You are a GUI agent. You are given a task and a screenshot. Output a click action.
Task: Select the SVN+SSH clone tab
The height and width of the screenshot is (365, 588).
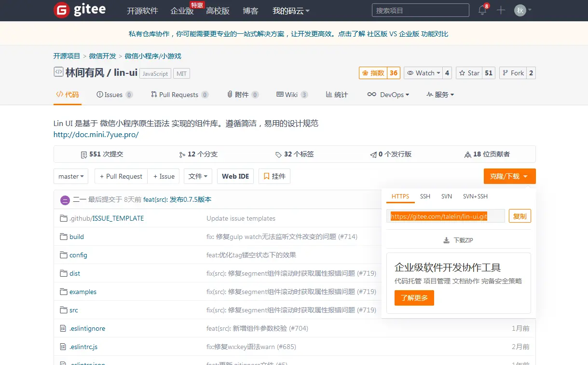point(475,197)
